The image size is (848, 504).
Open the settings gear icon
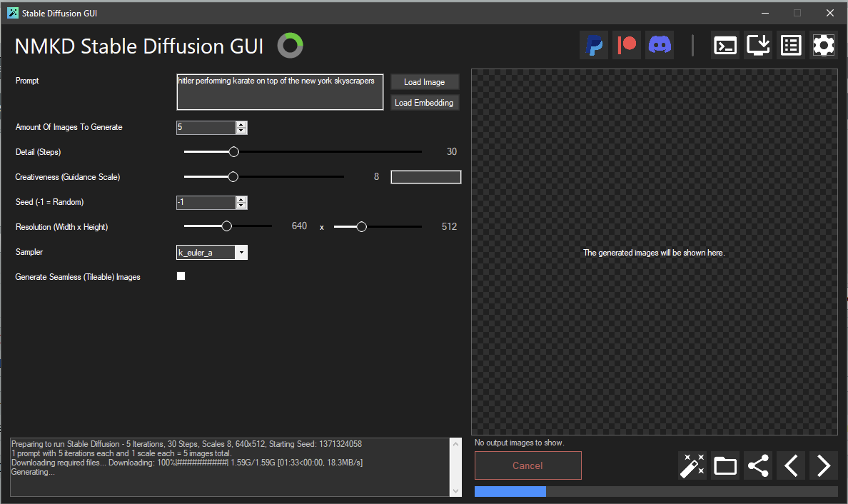click(x=824, y=45)
